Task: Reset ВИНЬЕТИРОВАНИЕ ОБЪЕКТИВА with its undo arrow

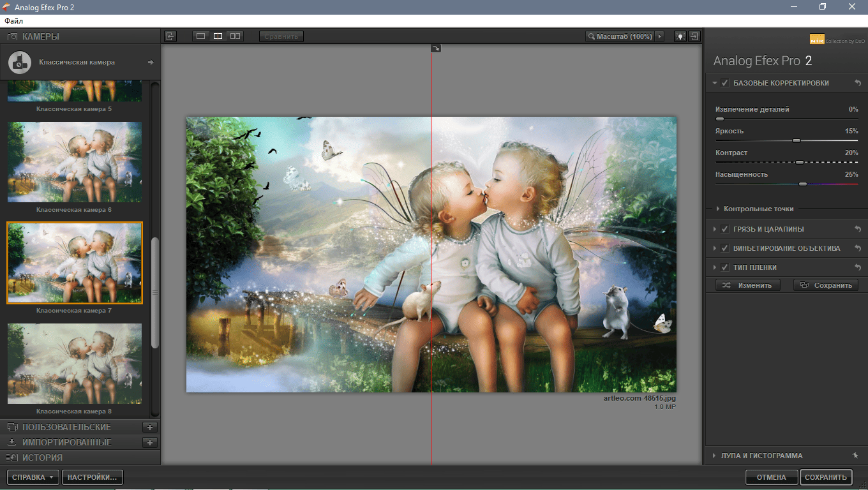Action: pos(858,248)
